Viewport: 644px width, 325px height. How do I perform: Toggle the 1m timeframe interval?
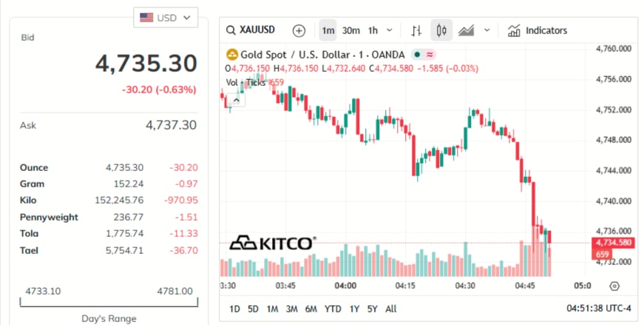point(328,30)
